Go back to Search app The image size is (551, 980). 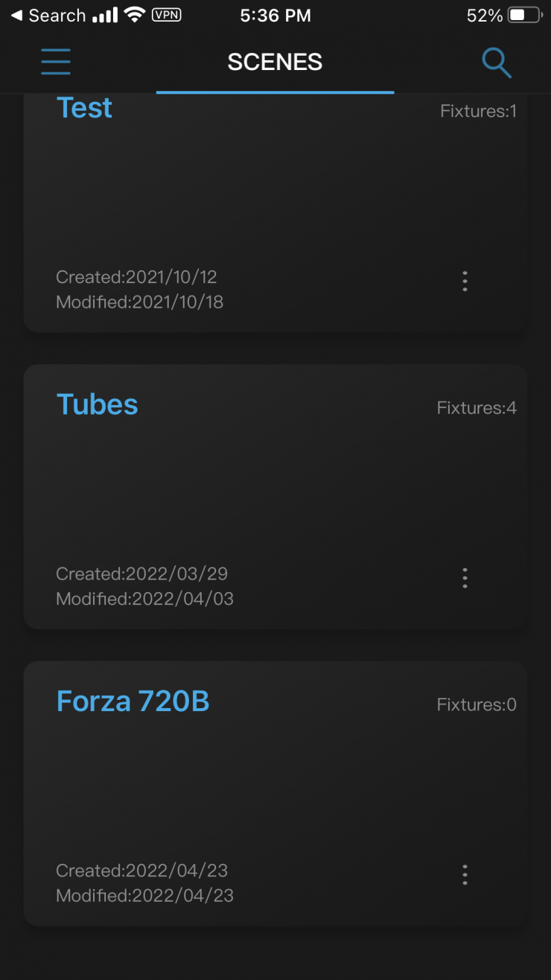[48, 15]
